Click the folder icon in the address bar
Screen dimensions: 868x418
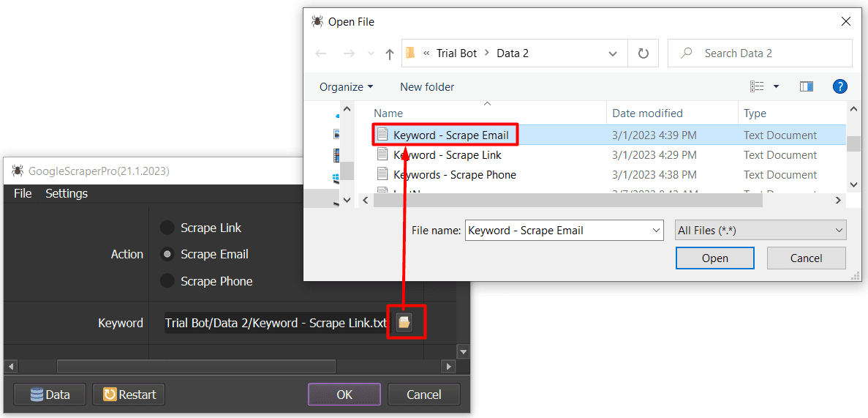[x=410, y=53]
